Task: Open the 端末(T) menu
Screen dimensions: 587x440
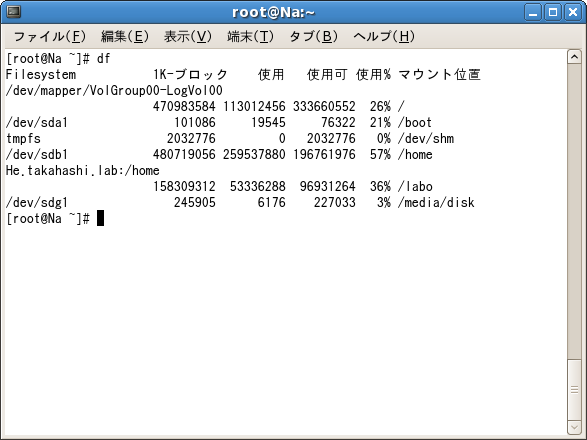Action: (x=250, y=36)
